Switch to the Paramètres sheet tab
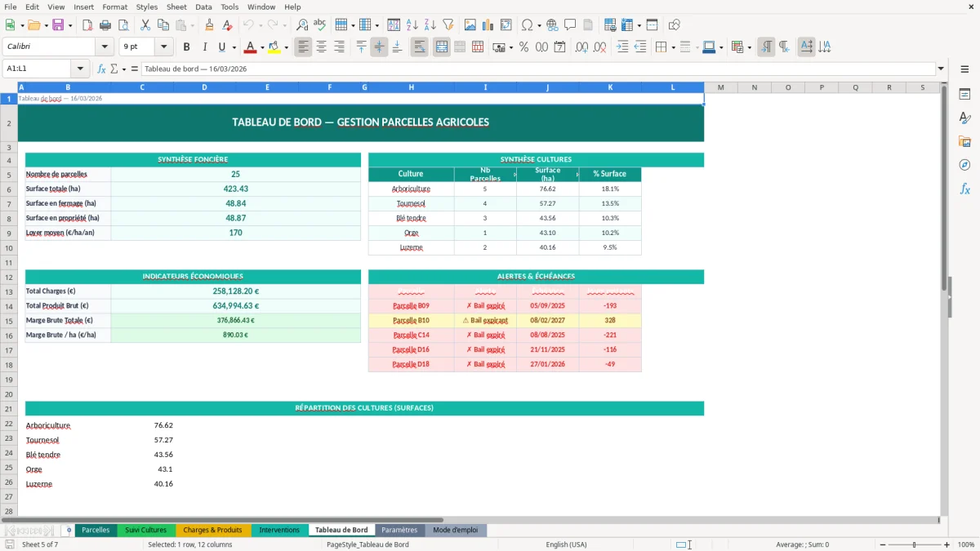This screenshot has width=980, height=551. click(x=399, y=531)
